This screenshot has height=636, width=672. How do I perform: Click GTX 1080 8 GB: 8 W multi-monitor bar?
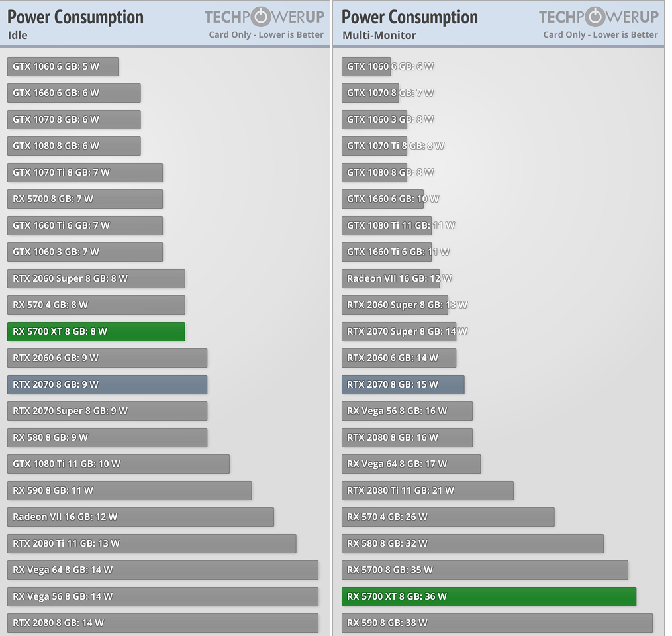tap(374, 172)
